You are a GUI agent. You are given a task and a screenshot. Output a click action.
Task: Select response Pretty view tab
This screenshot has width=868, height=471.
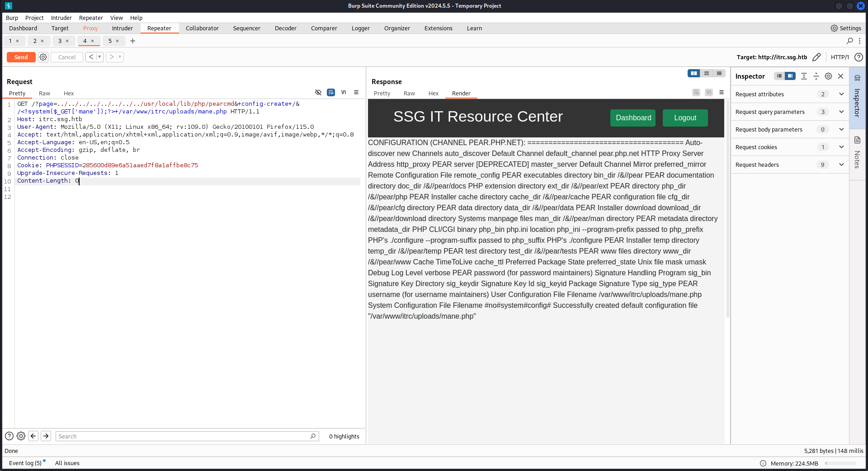coord(382,93)
